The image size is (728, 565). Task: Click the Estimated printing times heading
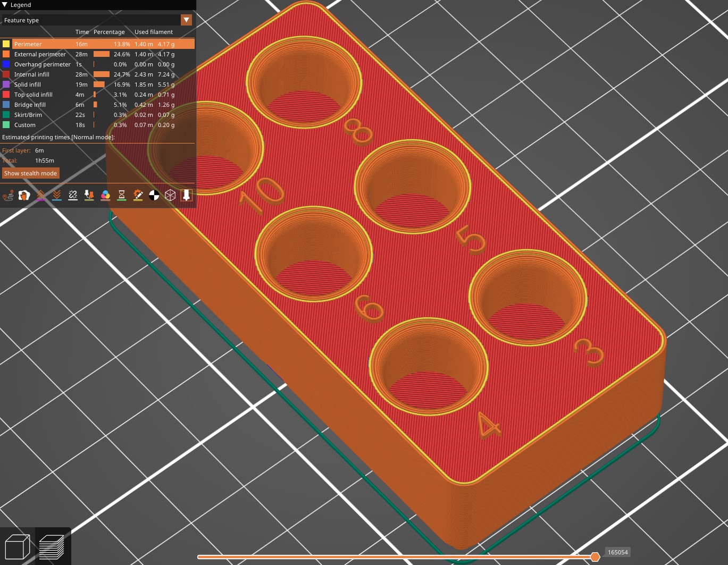[58, 137]
